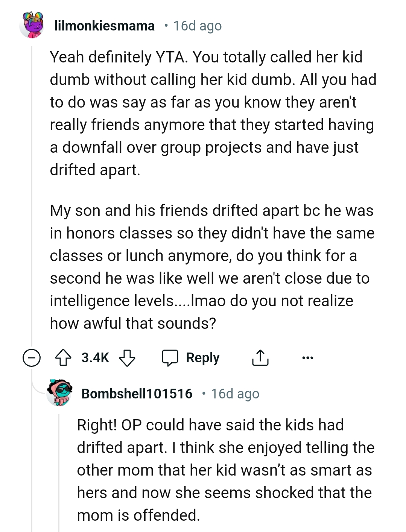This screenshot has height=532, width=406.
Task: Open the three-dot more options menu
Action: pos(307,358)
